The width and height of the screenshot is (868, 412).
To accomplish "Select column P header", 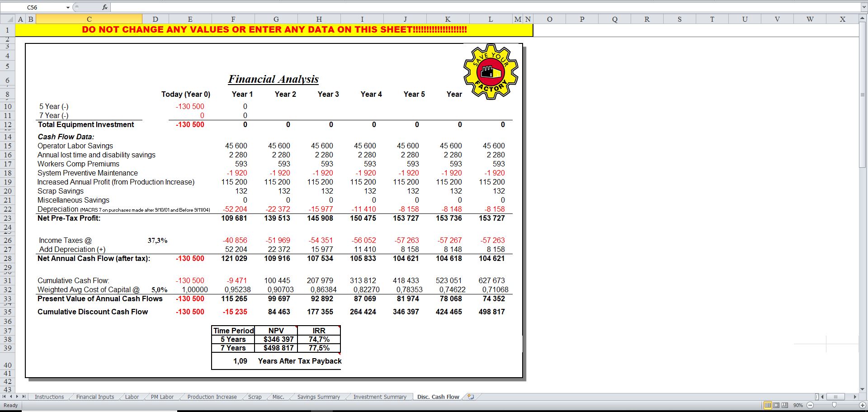I will point(582,19).
